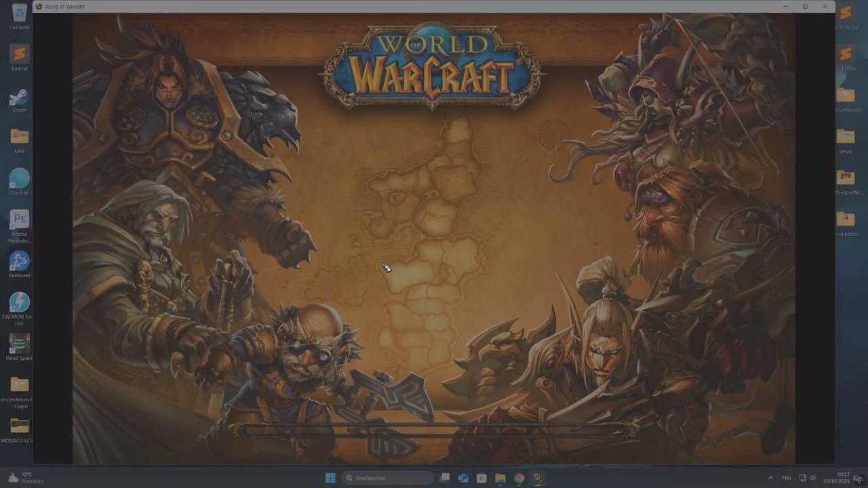Open the QUEST.txt file on desktop
Screen dimensions: 868x488
[x=846, y=58]
